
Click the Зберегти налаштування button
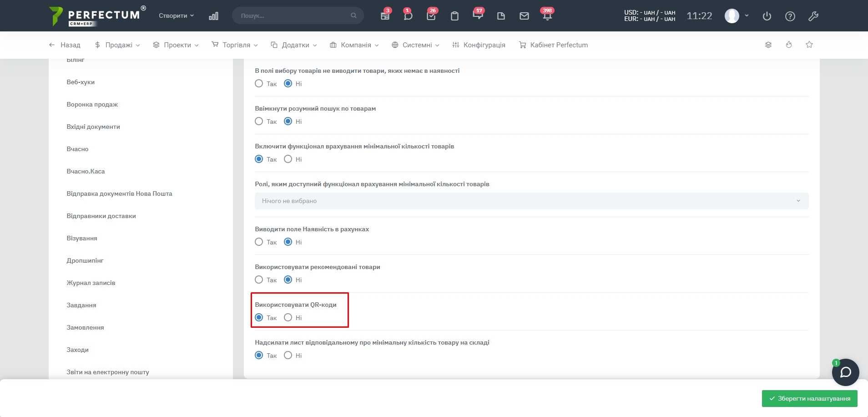tap(809, 398)
